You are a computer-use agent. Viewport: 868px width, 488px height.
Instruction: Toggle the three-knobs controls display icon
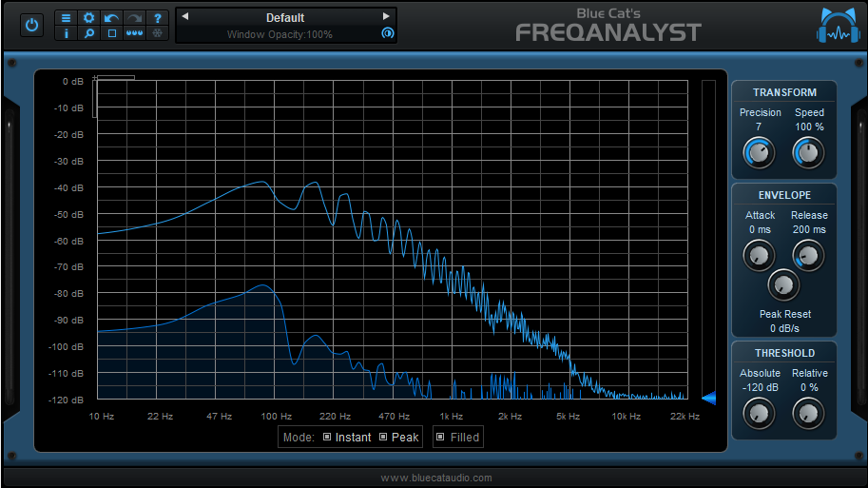point(134,33)
